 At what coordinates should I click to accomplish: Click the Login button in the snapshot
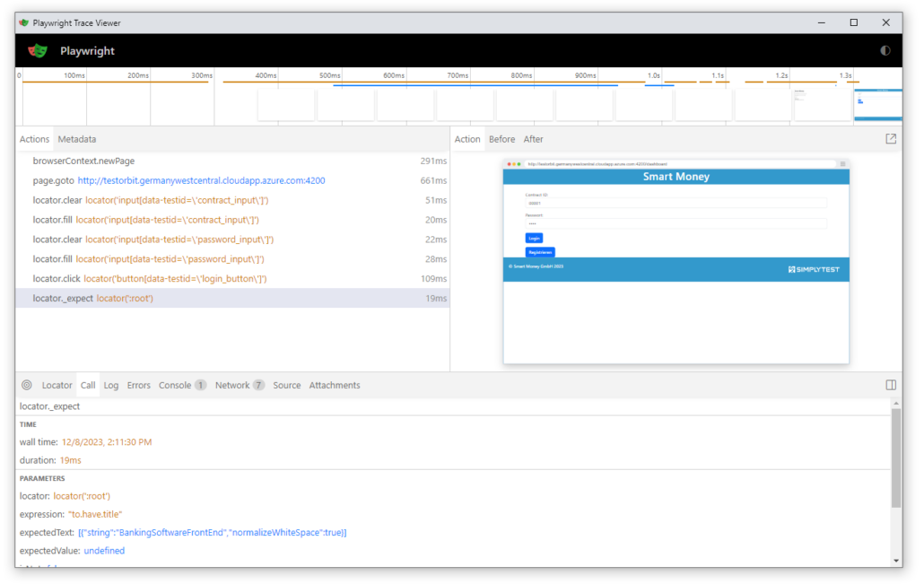534,238
